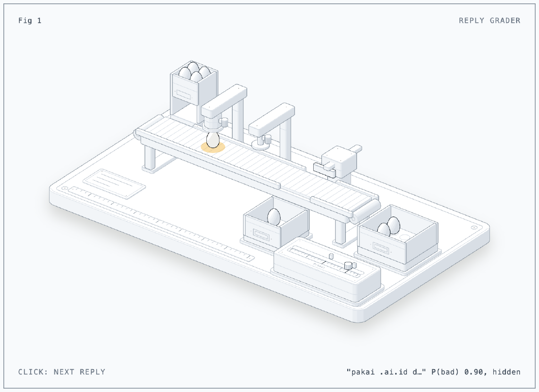Click the engraved label plate on the base
Screen dimensions: 539x392
pyautogui.click(x=114, y=184)
